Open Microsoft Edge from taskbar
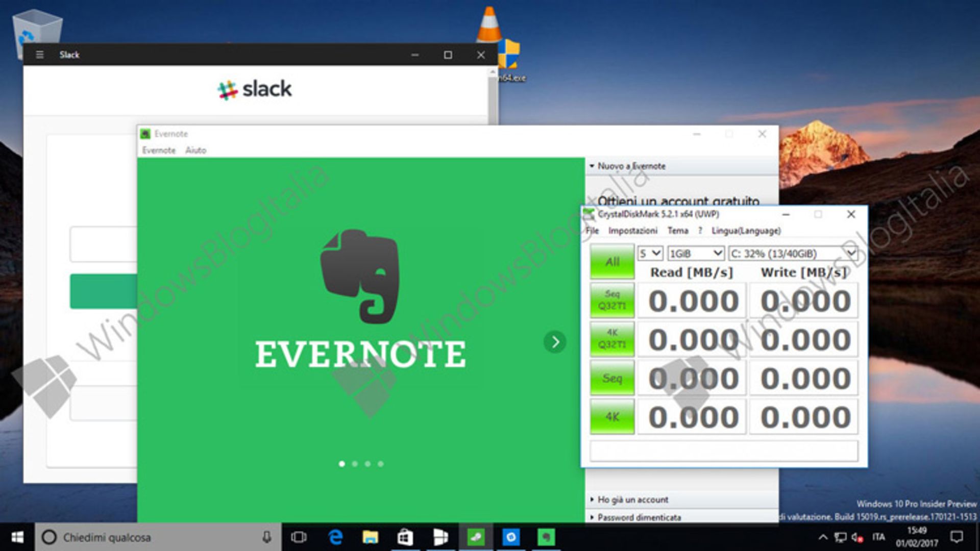 pos(335,537)
